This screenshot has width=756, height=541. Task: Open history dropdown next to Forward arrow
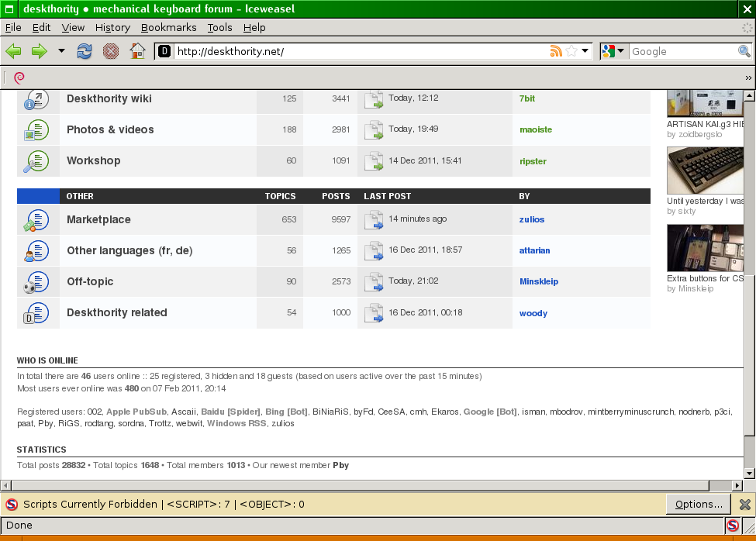61,52
